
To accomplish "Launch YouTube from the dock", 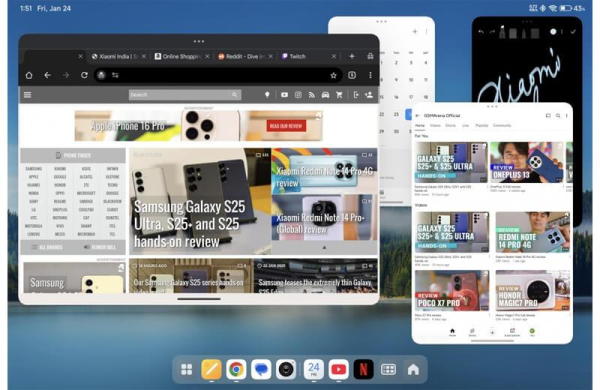I will click(x=339, y=369).
